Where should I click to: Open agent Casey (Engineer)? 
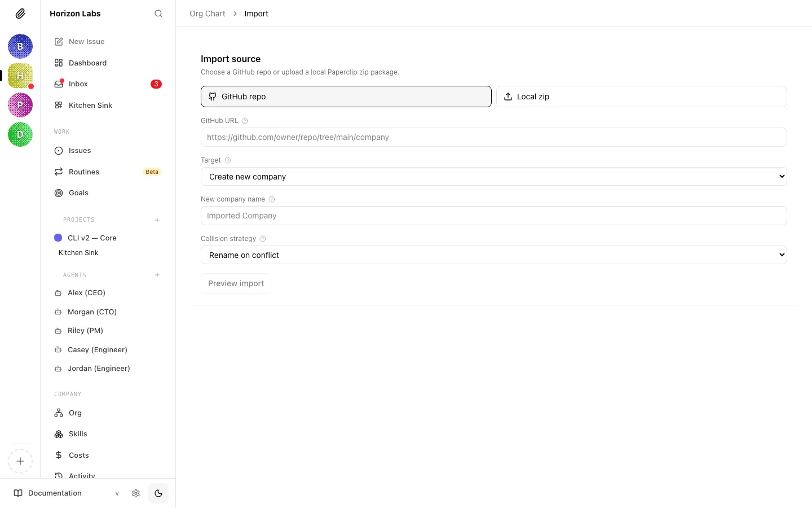(108, 350)
